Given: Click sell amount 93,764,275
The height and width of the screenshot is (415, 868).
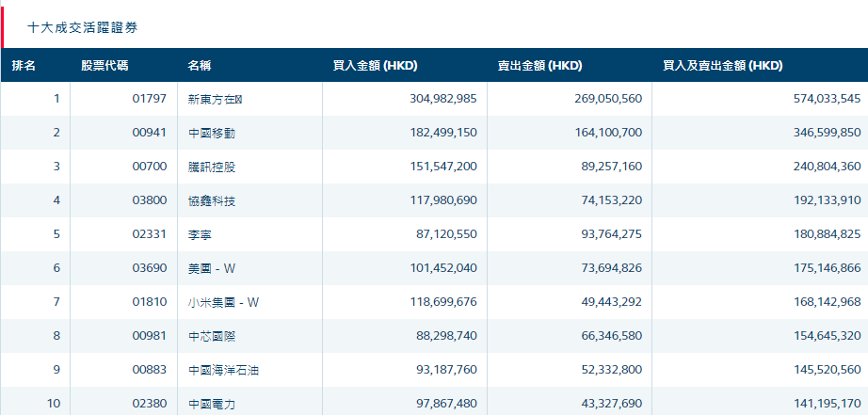Looking at the screenshot, I should pyautogui.click(x=612, y=234).
